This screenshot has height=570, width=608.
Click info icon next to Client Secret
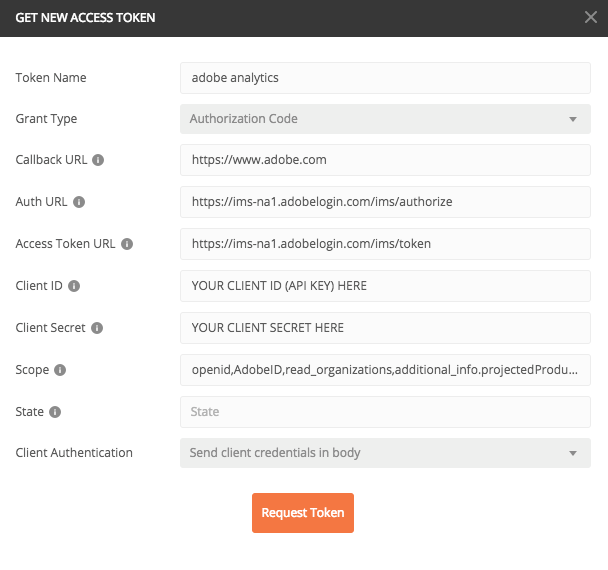click(x=97, y=328)
